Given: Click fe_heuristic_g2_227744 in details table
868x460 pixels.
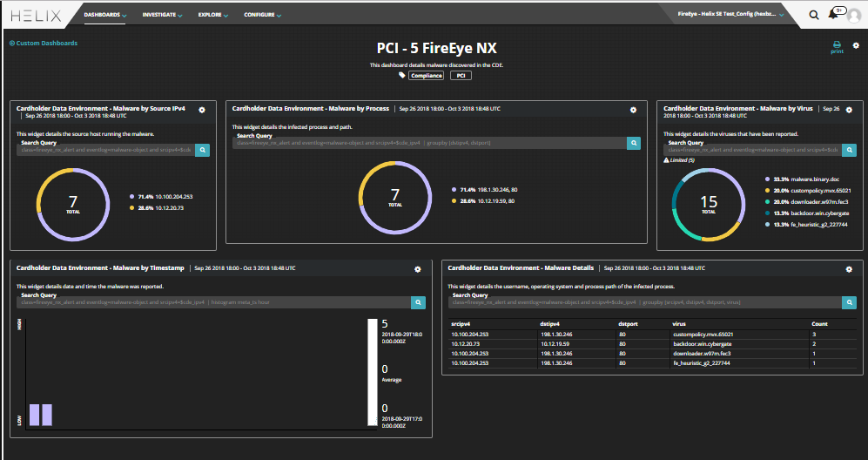Looking at the screenshot, I should (702, 363).
